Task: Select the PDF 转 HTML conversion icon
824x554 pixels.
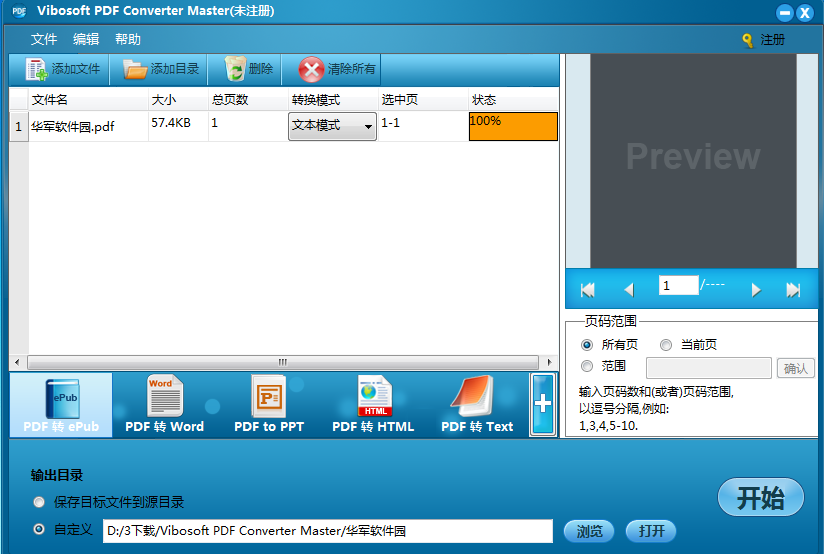Action: pos(374,396)
